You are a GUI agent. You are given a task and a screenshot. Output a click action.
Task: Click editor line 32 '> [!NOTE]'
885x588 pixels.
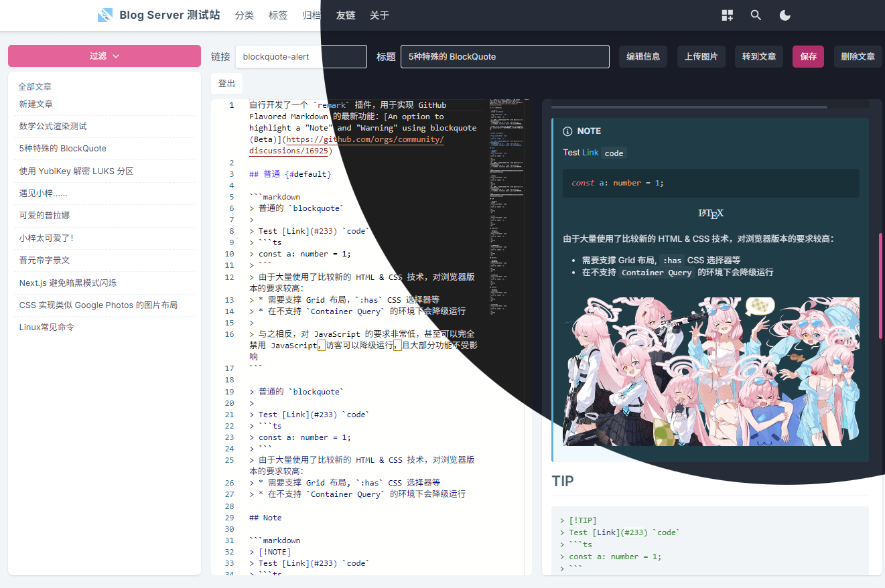(x=270, y=552)
